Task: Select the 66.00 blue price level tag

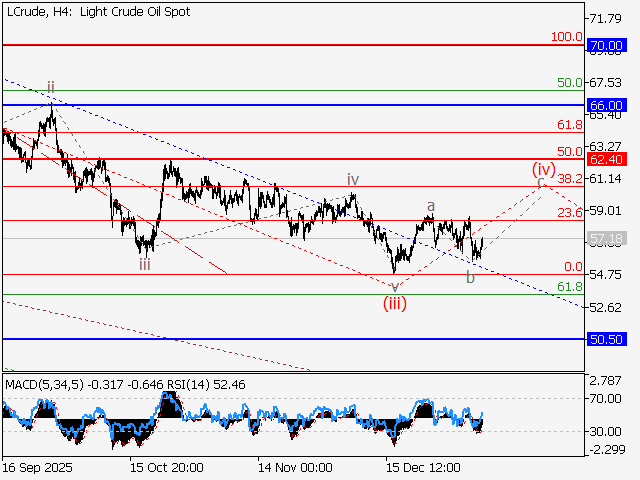Action: point(607,105)
